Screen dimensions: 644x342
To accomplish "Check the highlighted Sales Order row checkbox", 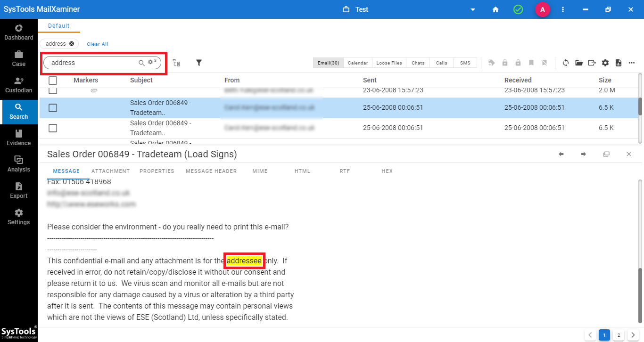I will click(x=53, y=108).
